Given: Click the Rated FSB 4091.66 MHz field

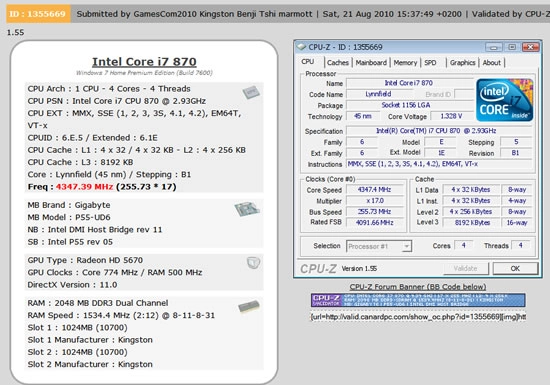Looking at the screenshot, I should coord(375,223).
